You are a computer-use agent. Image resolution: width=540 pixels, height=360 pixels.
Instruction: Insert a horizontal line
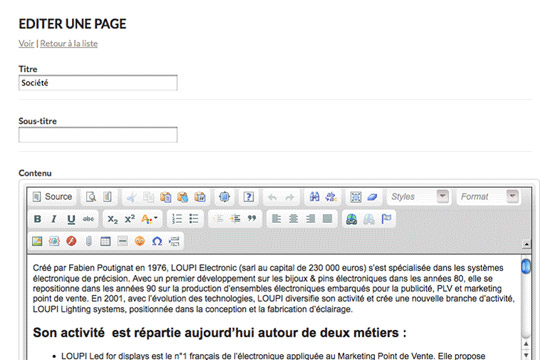pos(123,241)
